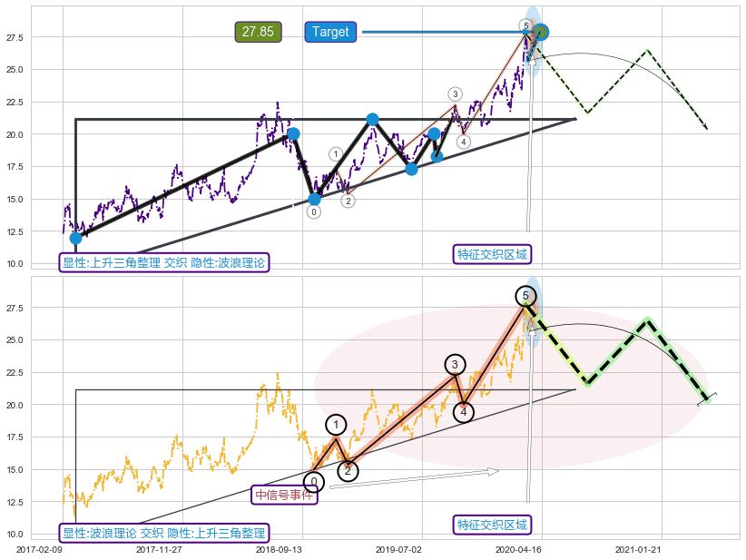Click the 中信号事件 annotation box
This screenshot has height=560, width=746.
284,495
